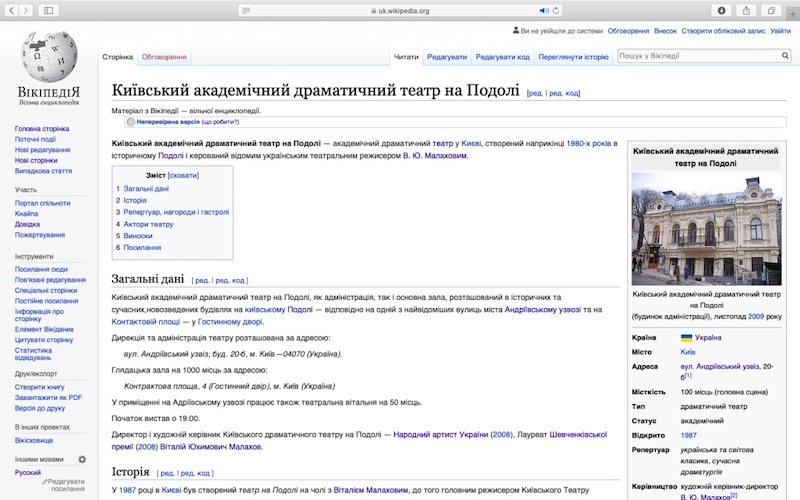Open Пожертвування sidebar link
Screen dimensions: 800x500
click(x=40, y=235)
